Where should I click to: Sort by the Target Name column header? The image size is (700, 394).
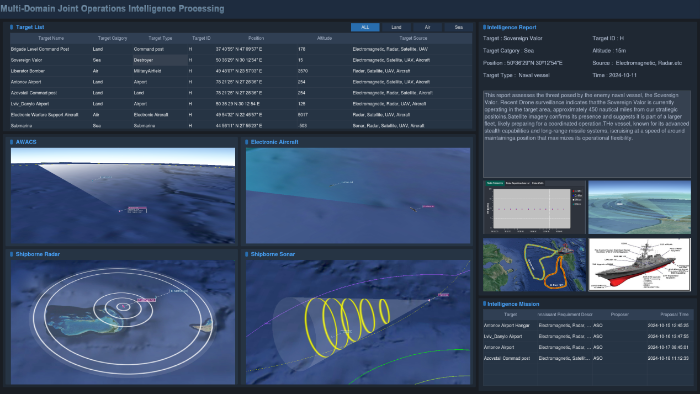51,38
